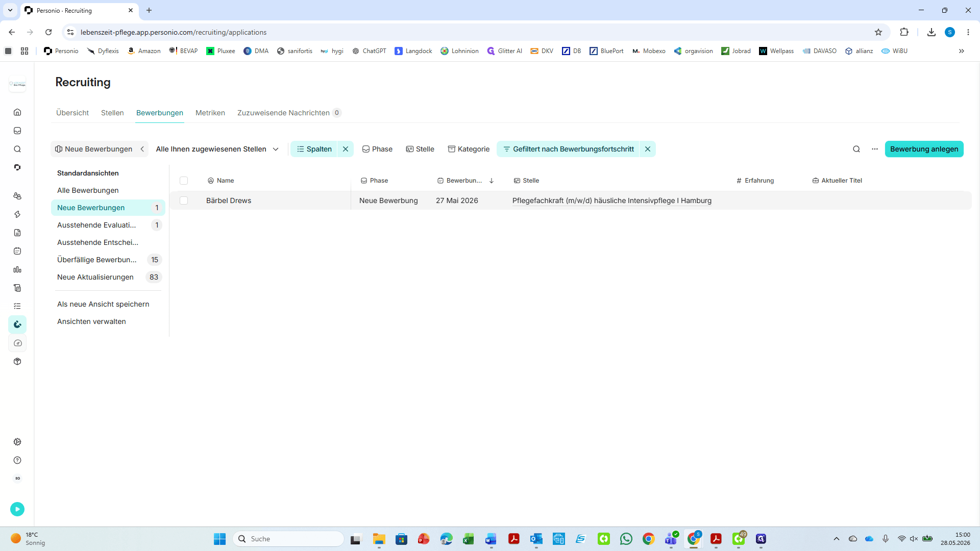The width and height of the screenshot is (980, 551).
Task: Open the Pflegefachkraft Hamburg position link
Action: 612,201
